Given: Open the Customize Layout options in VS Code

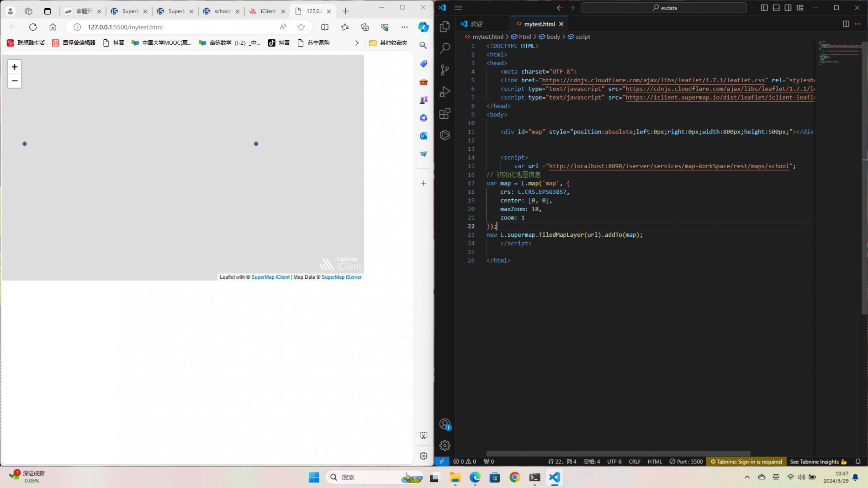Looking at the screenshot, I should [x=800, y=8].
